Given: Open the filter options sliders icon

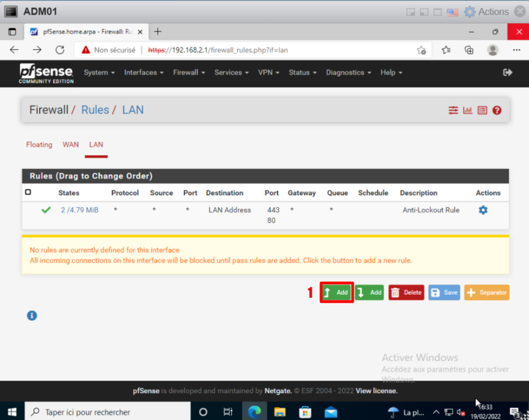Looking at the screenshot, I should coord(453,110).
